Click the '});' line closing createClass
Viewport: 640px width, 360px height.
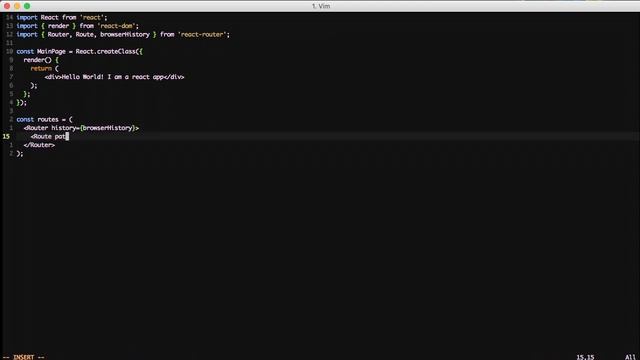click(x=22, y=102)
